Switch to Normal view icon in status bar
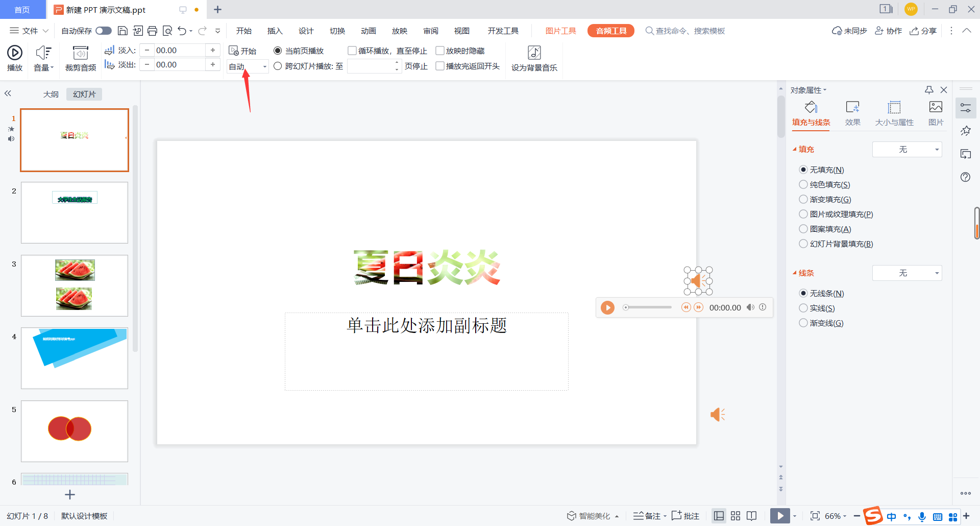The image size is (980, 526). [x=719, y=516]
